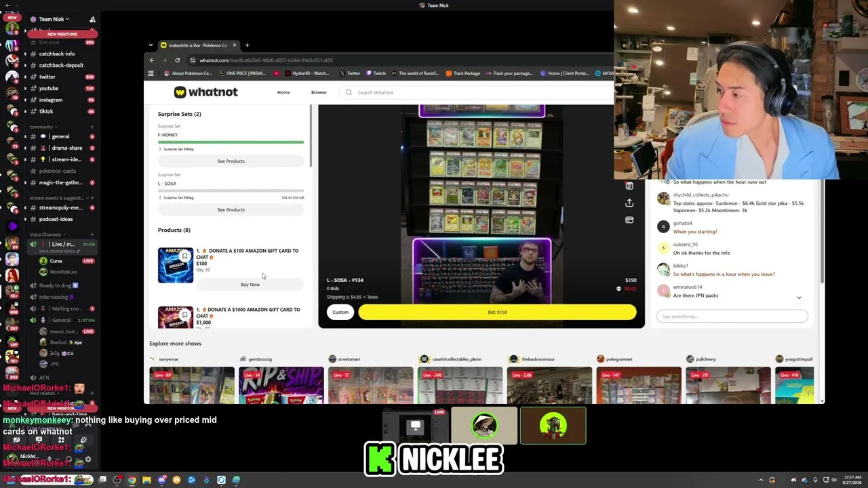This screenshot has width=868, height=488.
Task: Open the gembrostcg Rip & Ship show
Action: click(x=281, y=385)
